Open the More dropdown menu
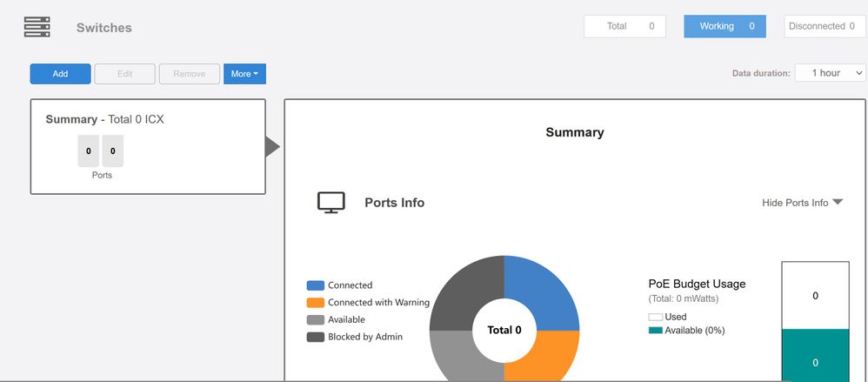Image resolution: width=868 pixels, height=382 pixels. click(244, 74)
